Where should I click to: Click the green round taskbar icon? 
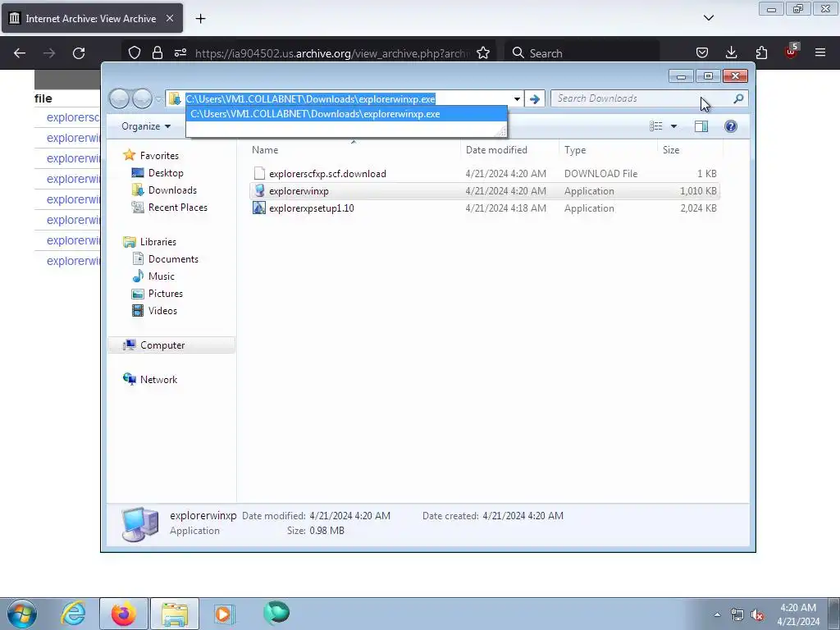point(276,613)
